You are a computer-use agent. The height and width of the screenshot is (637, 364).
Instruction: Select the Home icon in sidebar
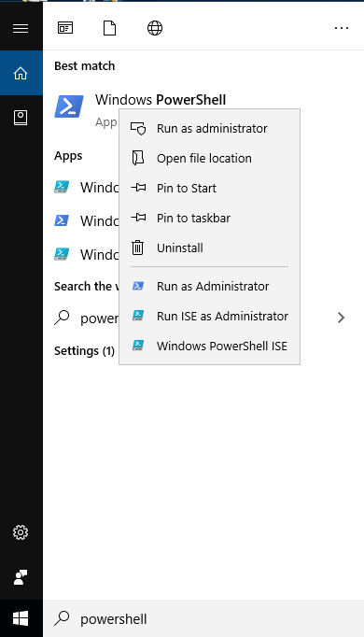pos(21,73)
